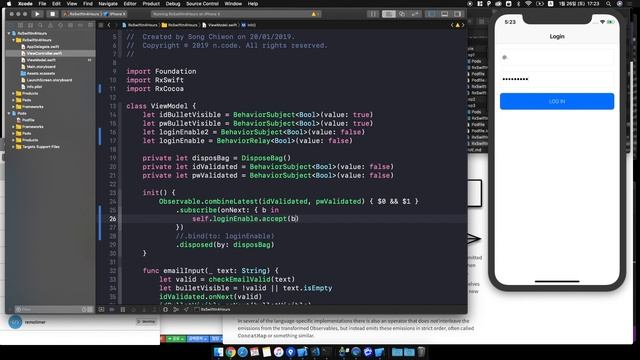
Task: Click the 'import RxCocoa' line
Action: pyautogui.click(x=155, y=89)
